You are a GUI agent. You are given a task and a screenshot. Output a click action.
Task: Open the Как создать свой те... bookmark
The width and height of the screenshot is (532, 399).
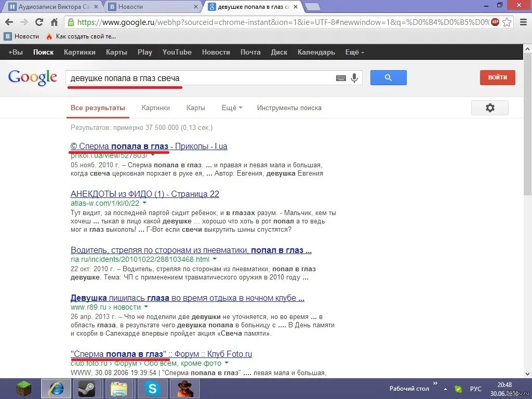coord(81,36)
